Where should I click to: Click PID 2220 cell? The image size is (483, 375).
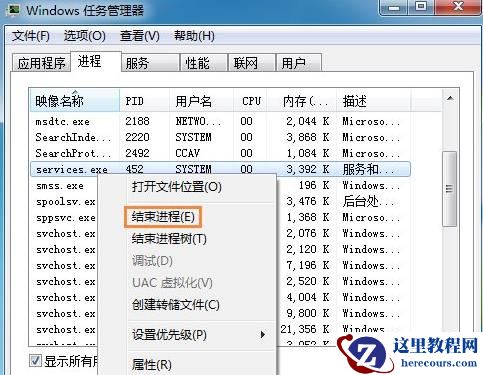pos(137,137)
